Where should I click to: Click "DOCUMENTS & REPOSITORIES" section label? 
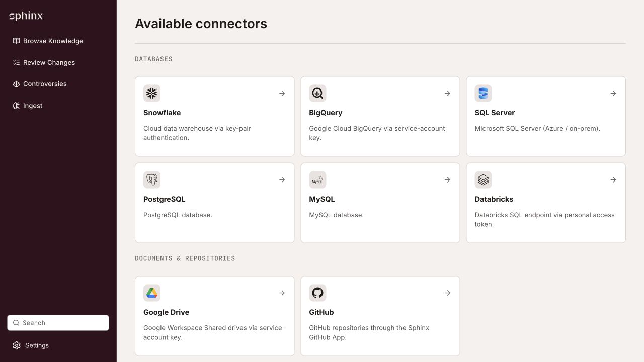(185, 258)
